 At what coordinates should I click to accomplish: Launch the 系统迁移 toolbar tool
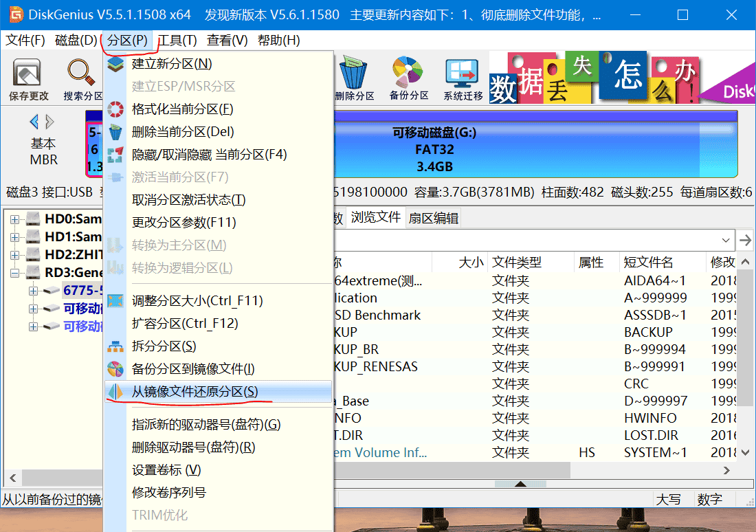point(463,78)
